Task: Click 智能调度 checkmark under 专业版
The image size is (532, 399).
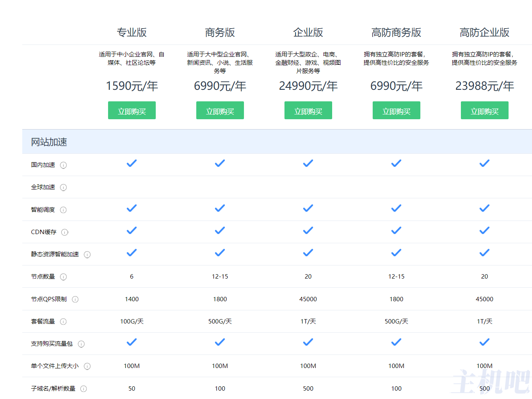Action: pos(132,208)
